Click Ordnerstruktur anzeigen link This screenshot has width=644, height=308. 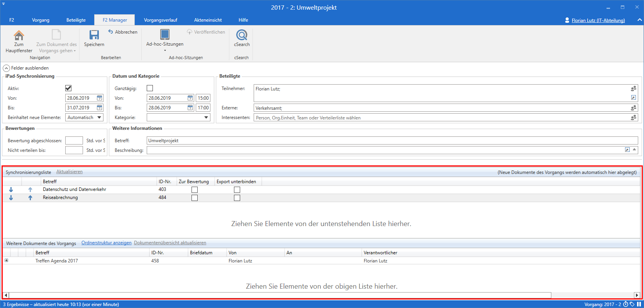pos(106,243)
